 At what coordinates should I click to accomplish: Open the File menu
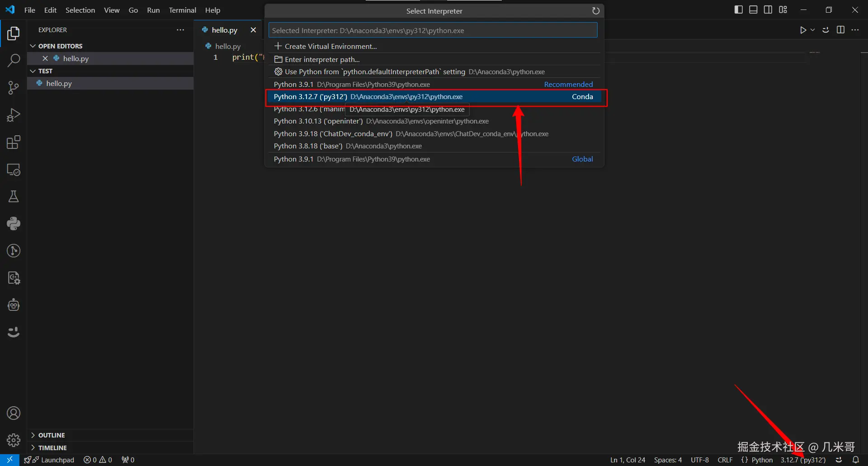30,10
